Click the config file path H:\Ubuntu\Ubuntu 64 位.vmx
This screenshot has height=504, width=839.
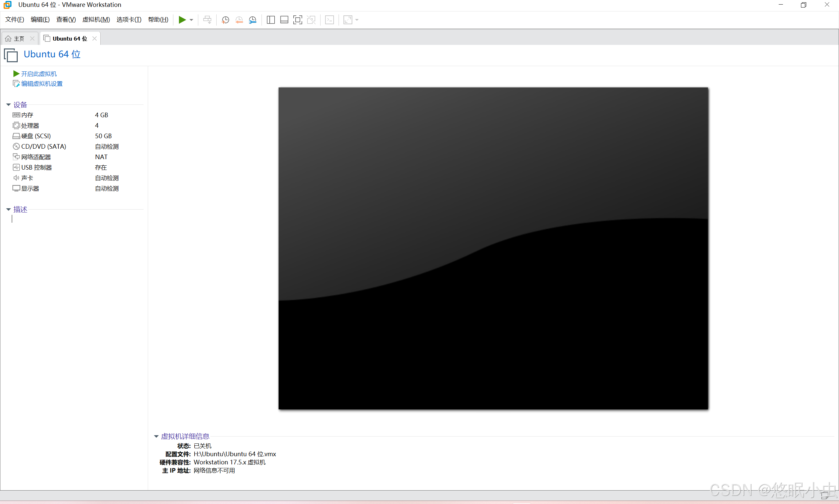click(x=235, y=455)
